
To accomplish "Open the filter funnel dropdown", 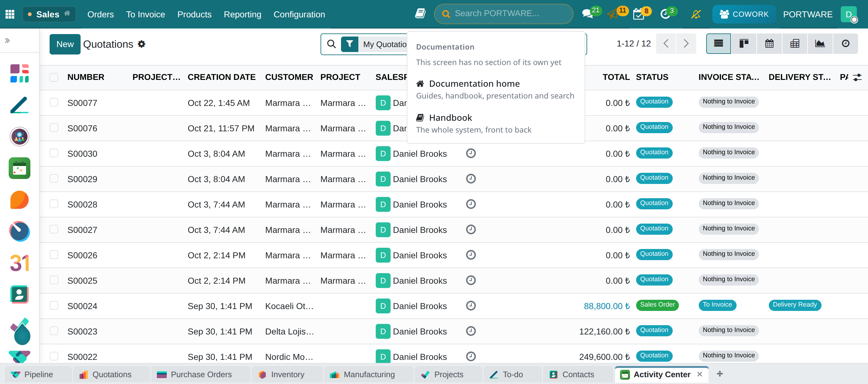I will pos(349,44).
